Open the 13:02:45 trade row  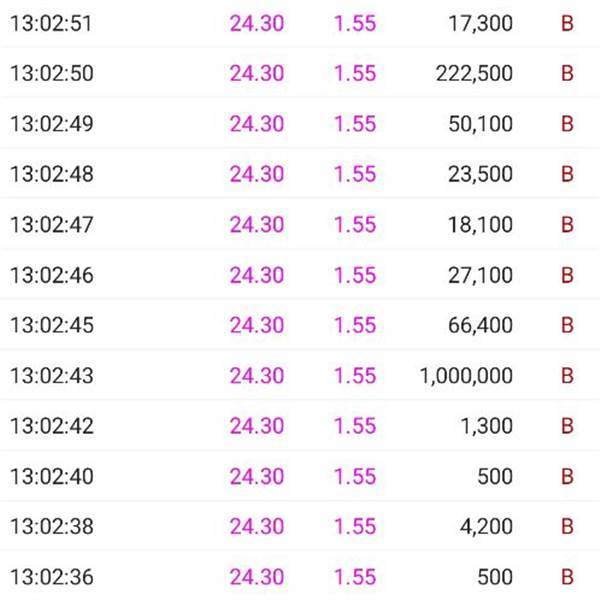[300, 325]
